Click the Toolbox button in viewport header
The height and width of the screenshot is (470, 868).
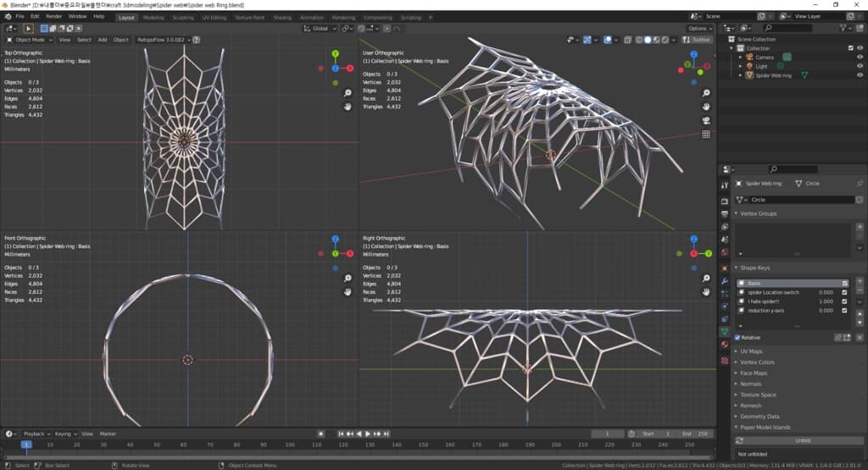pyautogui.click(x=700, y=40)
